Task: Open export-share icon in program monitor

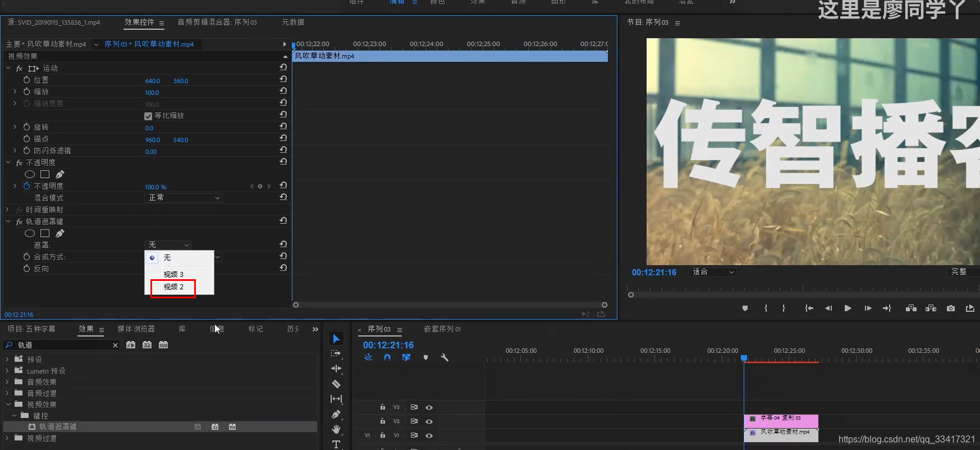Action: click(970, 308)
